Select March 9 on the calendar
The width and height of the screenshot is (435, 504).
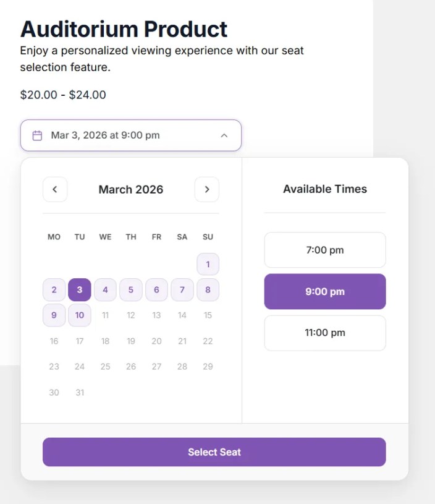click(x=54, y=315)
